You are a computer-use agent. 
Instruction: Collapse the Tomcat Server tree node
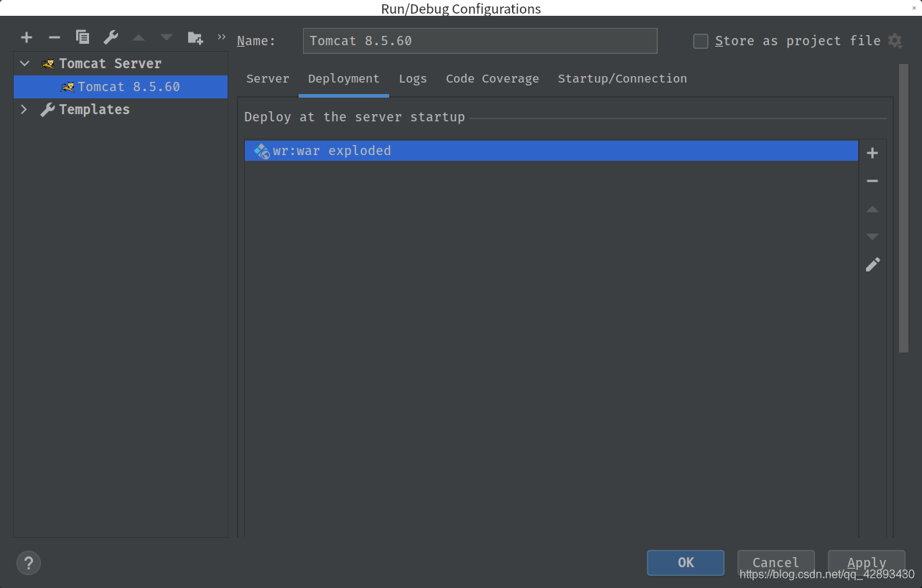point(25,64)
